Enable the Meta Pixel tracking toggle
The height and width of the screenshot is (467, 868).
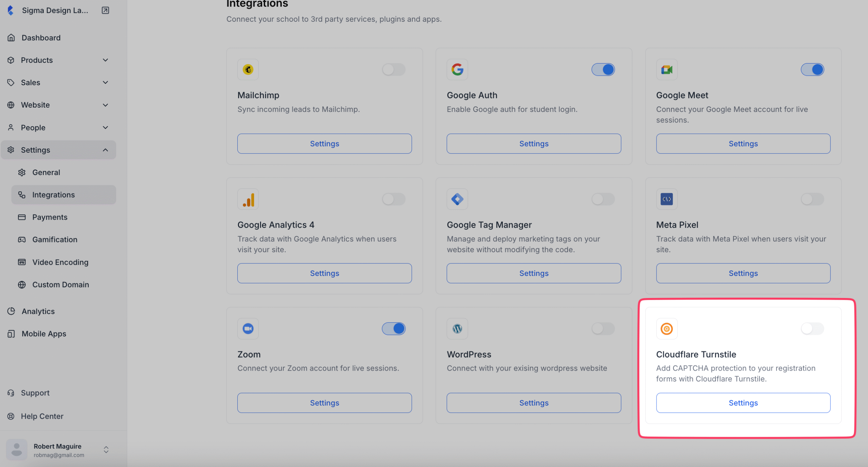click(x=813, y=199)
